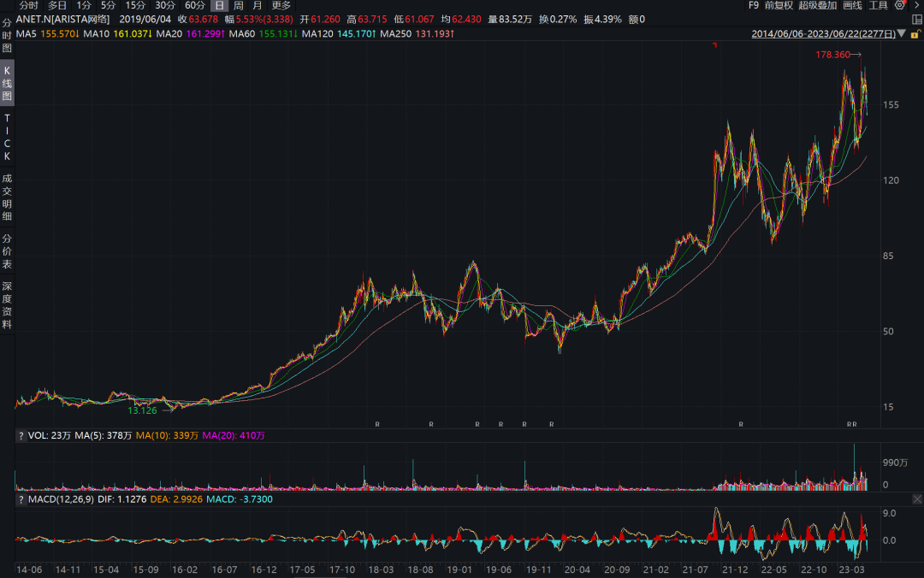Select the 周 weekly period
The height and width of the screenshot is (578, 924).
[239, 5]
